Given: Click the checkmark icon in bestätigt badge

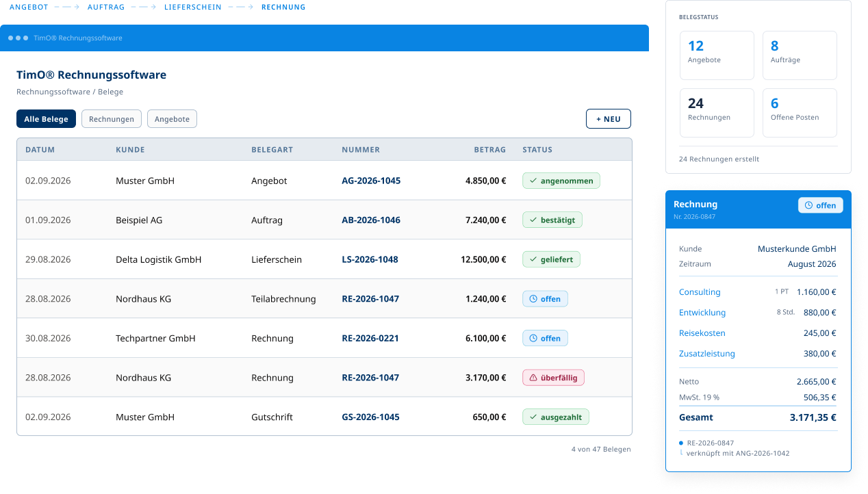Looking at the screenshot, I should click(x=533, y=220).
